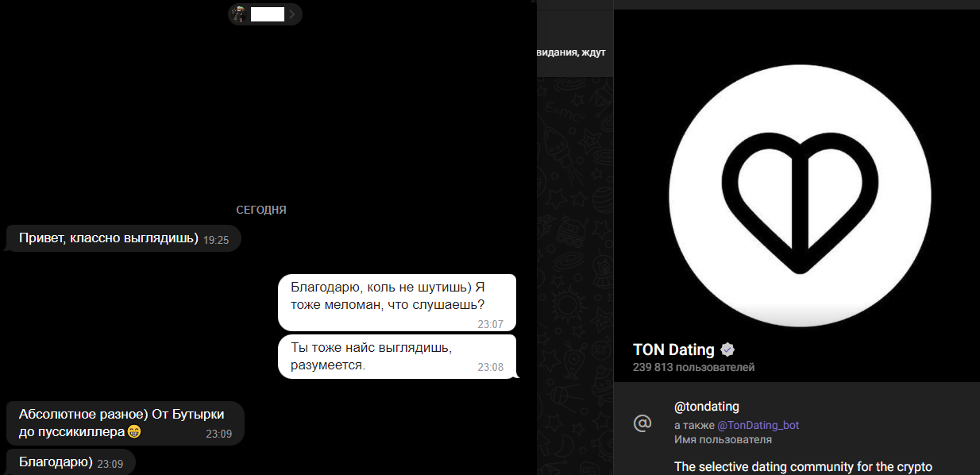The image size is (980, 475).
Task: Open the TON Dating heart logo picture
Action: pos(800,196)
